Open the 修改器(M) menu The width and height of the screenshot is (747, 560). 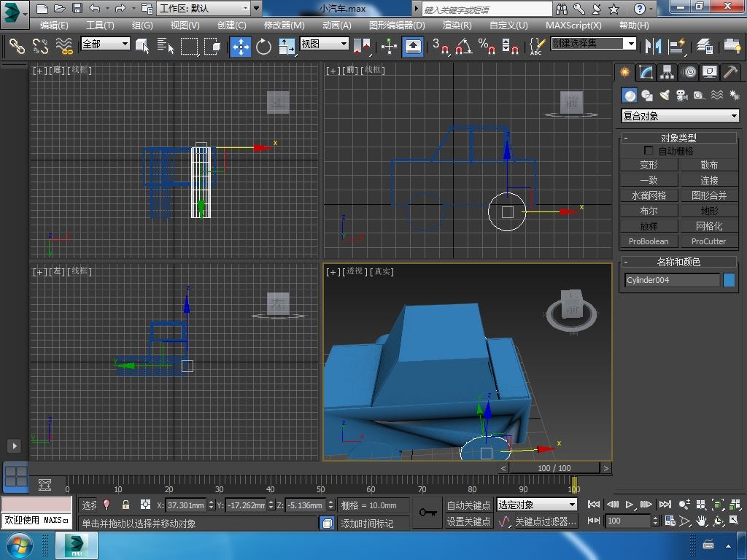[284, 25]
